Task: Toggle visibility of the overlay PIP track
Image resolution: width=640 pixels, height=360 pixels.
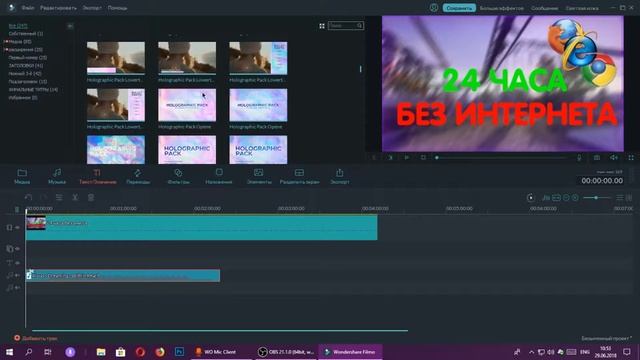Action: click(x=18, y=249)
